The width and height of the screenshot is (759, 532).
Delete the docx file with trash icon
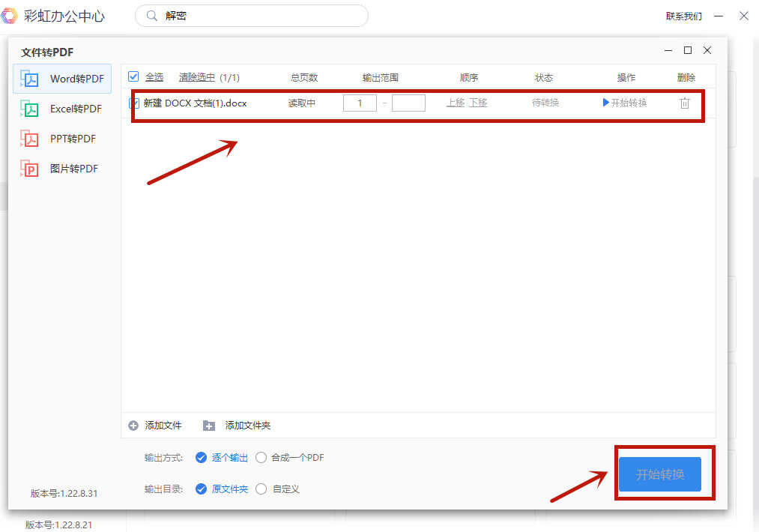pyautogui.click(x=685, y=103)
